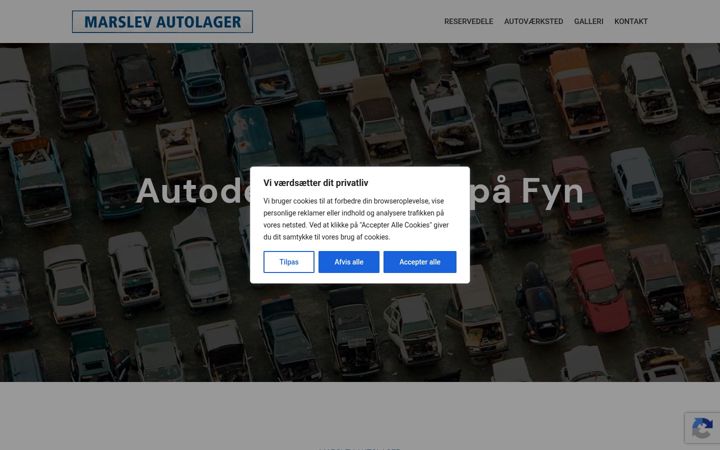The width and height of the screenshot is (720, 450).
Task: Go to the Galleri page
Action: tap(588, 21)
